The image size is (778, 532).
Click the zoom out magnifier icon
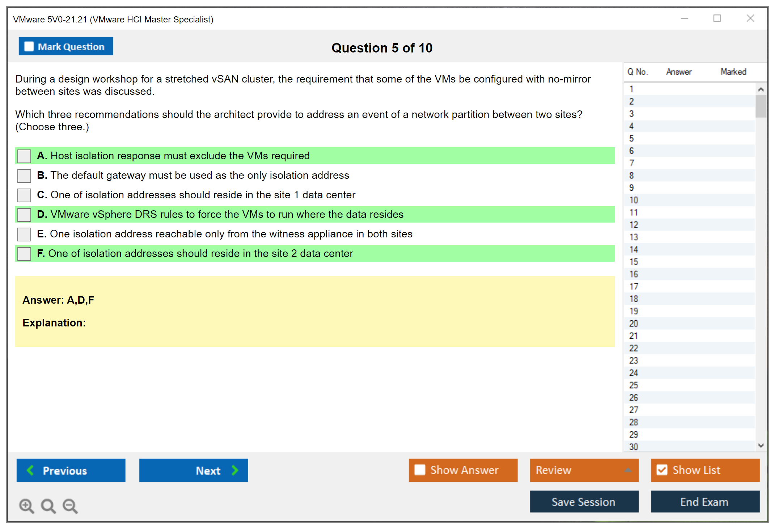pos(70,506)
